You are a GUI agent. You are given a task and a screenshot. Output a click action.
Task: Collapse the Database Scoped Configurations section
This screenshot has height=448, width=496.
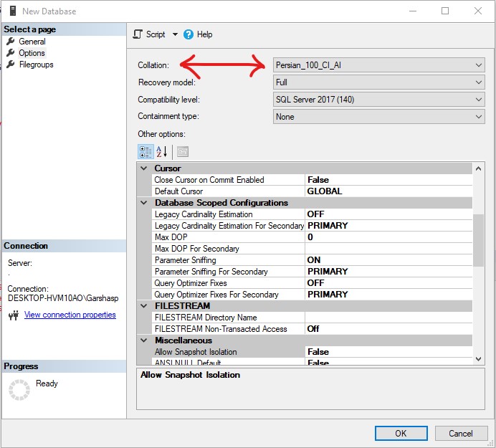(144, 203)
